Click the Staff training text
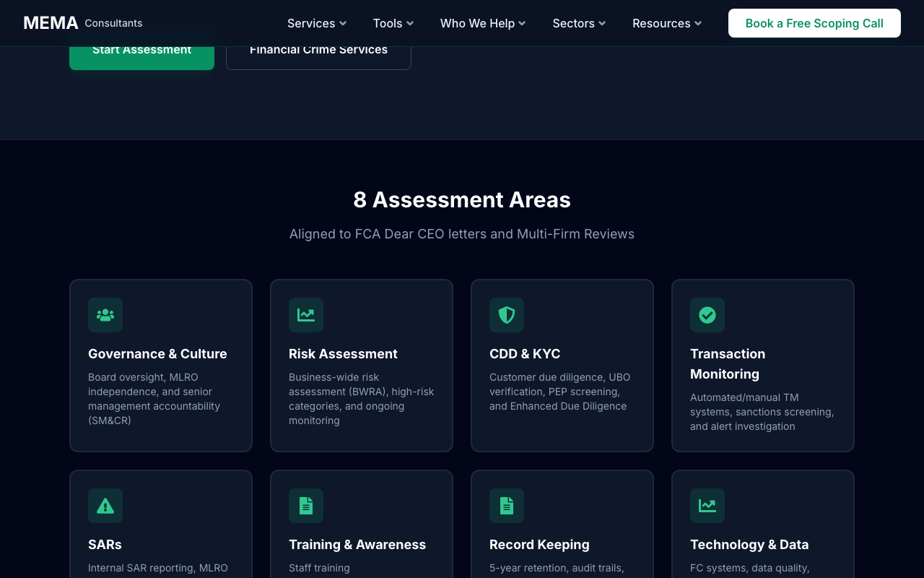The height and width of the screenshot is (578, 924). [319, 568]
